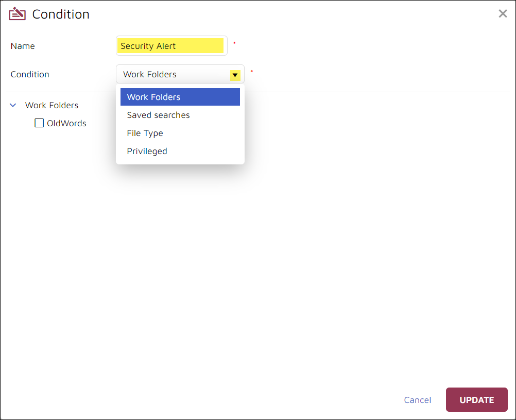Click the UPDATE button

(x=476, y=400)
